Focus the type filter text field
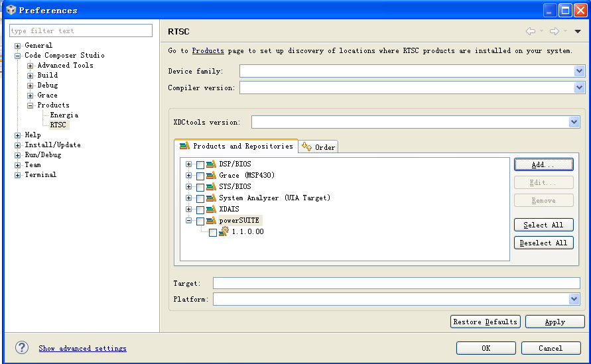This screenshot has width=591, height=364. coord(81,31)
